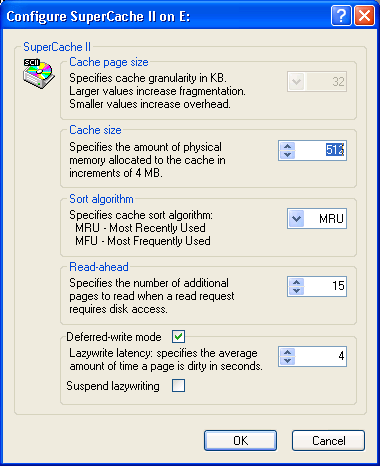
Task: Disable Deferred-write mode checkbox
Action: click(179, 336)
